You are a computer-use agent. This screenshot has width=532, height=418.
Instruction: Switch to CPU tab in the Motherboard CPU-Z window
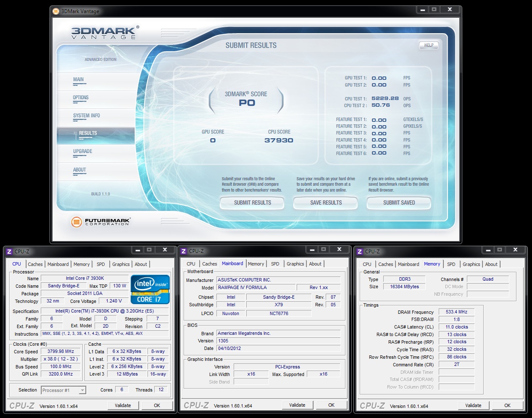pyautogui.click(x=191, y=264)
